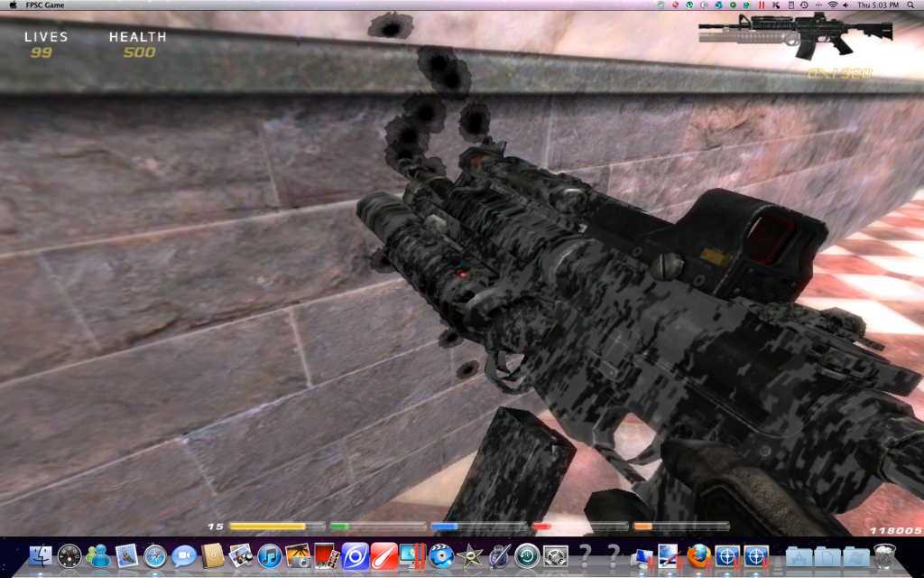Open Time Machine clock icon in Dock
924x578 pixels.
tap(527, 556)
